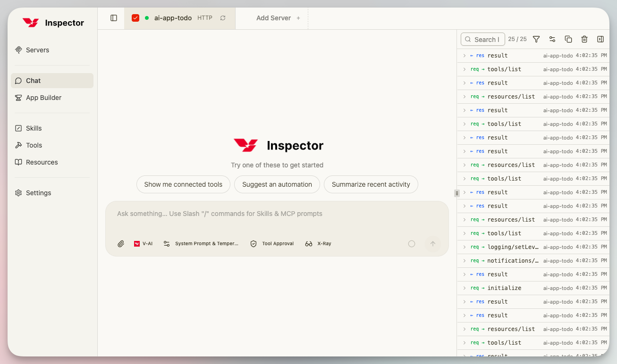Screen dimensions: 617x364
Task: Click the Inspector logo in the sidebar header
Action: 53,23
